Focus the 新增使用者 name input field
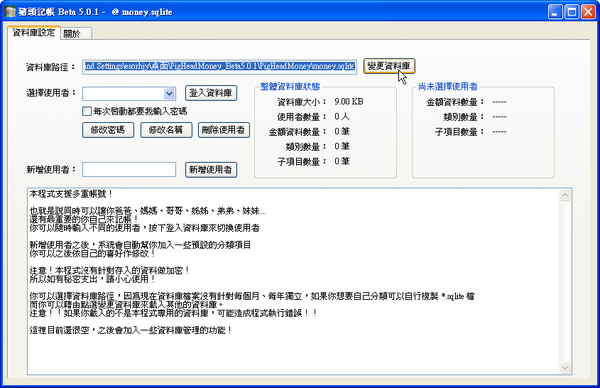 pos(129,170)
